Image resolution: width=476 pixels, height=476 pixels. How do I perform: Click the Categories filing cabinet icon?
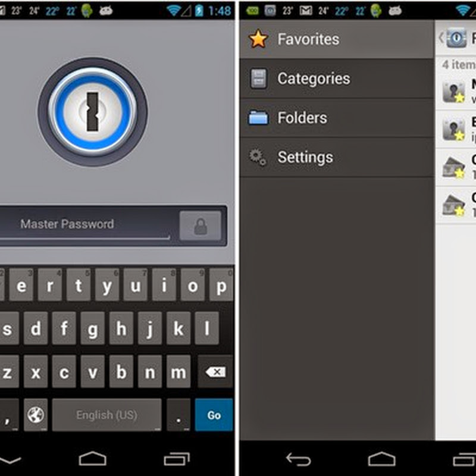[x=258, y=79]
